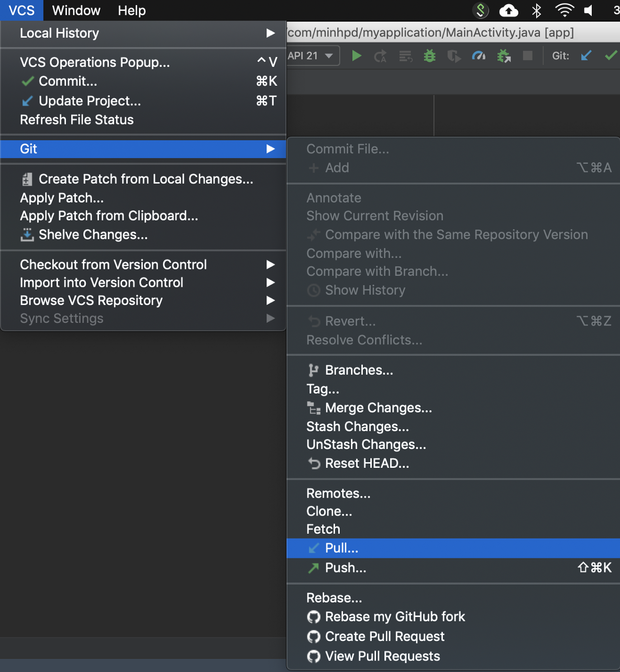This screenshot has width=620, height=672.
Task: Select Commit... in the VCS menu
Action: pos(68,82)
